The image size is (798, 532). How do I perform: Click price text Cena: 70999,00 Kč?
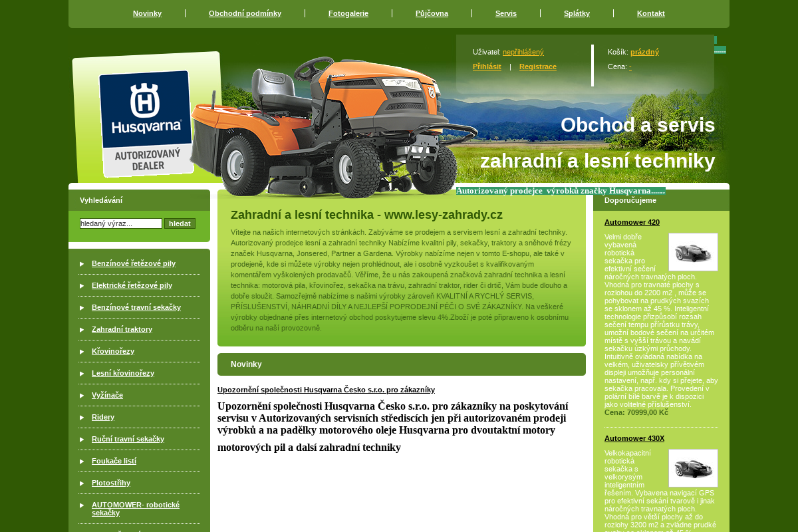(x=636, y=412)
